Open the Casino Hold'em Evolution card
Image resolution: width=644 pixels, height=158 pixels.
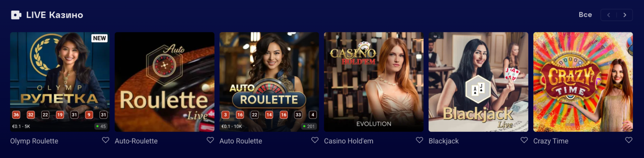pyautogui.click(x=374, y=82)
